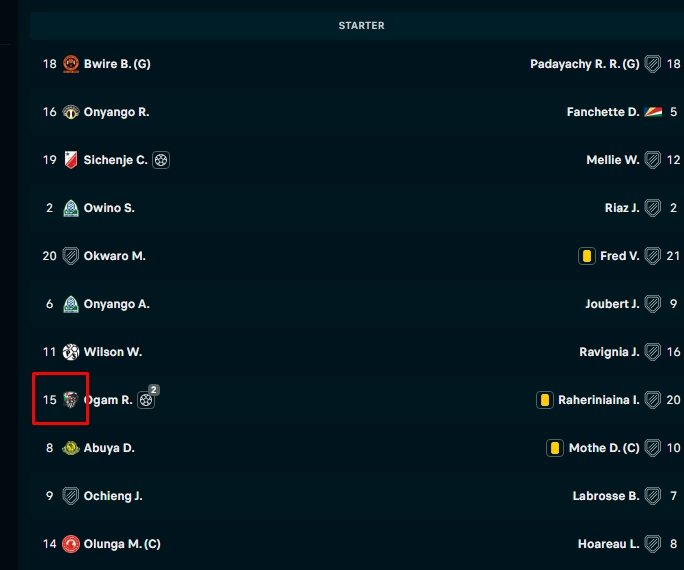Screen dimensions: 684x570
Task: Click the STARTER section header
Action: click(361, 26)
